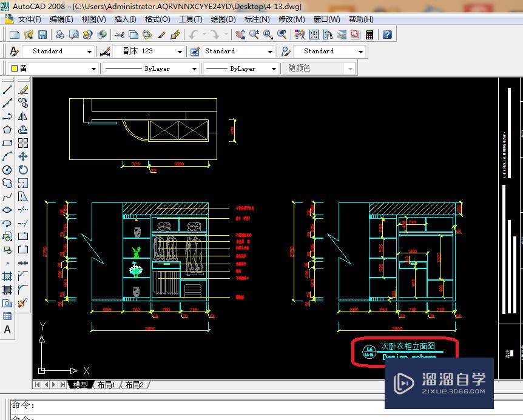Open the 编辑(E) menu

pyautogui.click(x=61, y=19)
